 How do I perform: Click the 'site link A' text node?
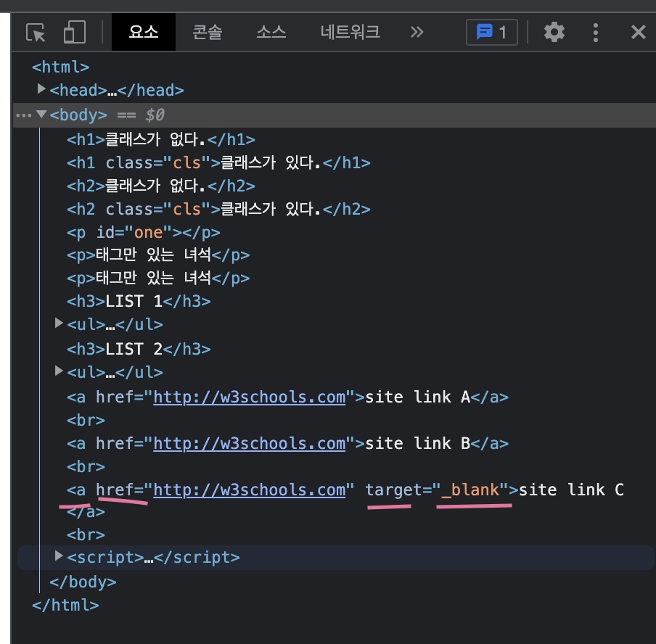pyautogui.click(x=417, y=397)
